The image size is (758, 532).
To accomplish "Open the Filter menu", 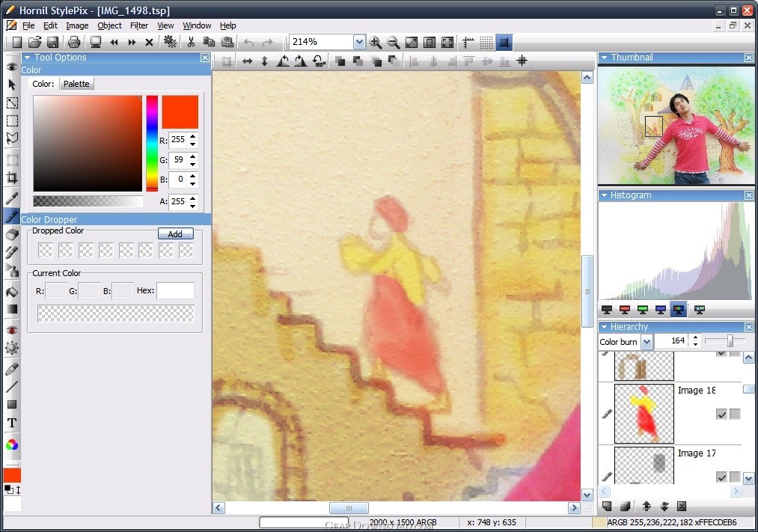I will 138,25.
